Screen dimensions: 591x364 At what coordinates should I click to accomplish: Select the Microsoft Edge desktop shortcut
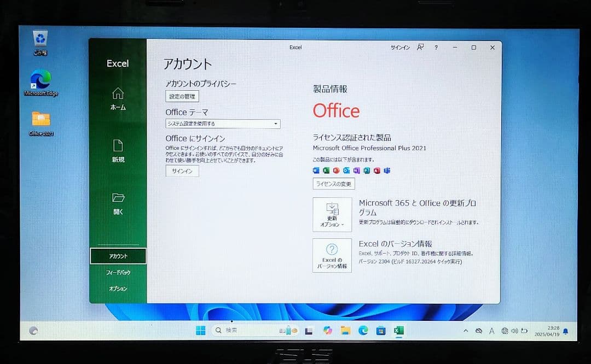[x=40, y=83]
